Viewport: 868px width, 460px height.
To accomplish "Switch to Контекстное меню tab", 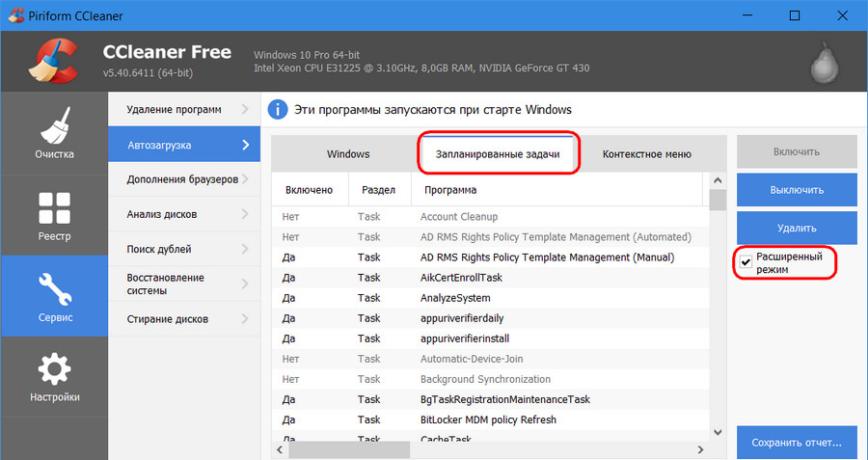I will [x=647, y=154].
